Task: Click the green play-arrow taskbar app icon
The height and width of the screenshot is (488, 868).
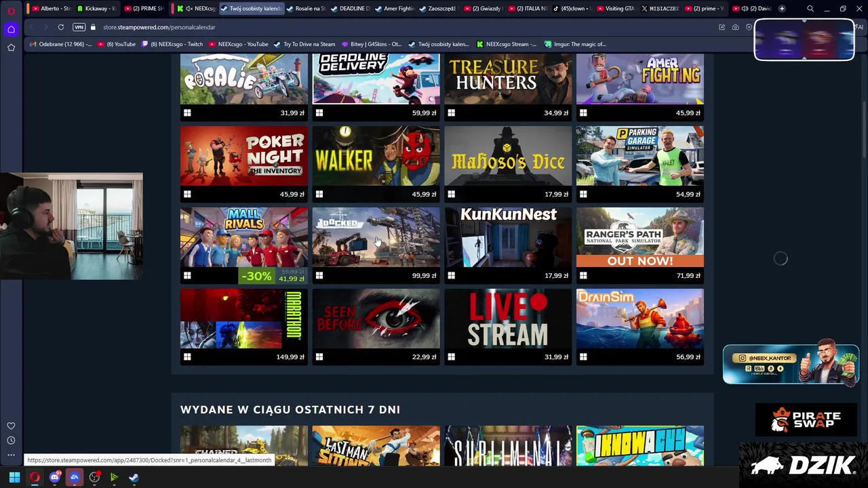Action: click(x=114, y=477)
